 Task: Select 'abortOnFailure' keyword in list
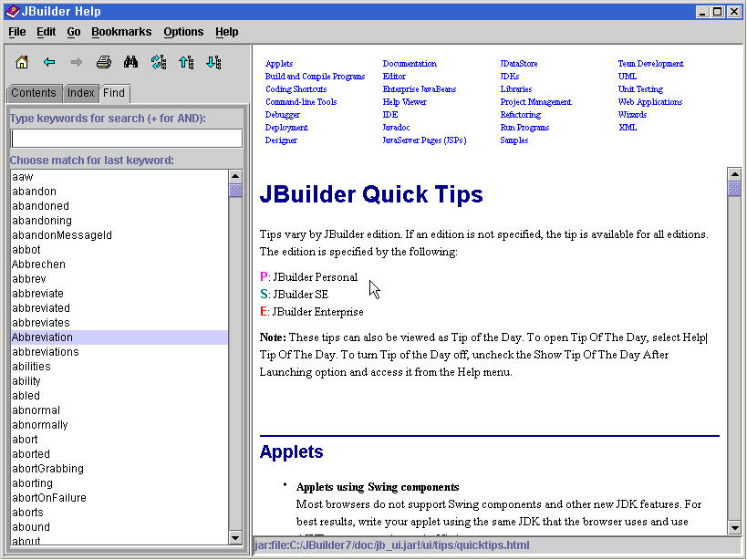coord(49,498)
